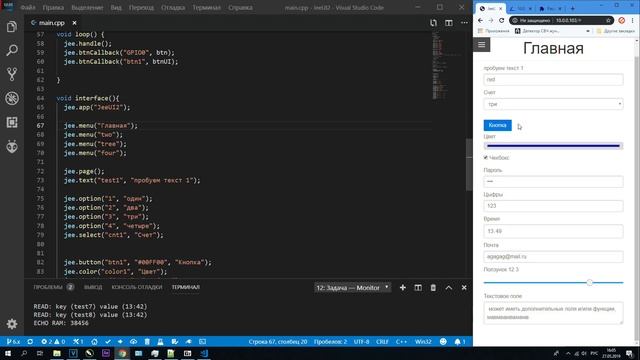Open the Debug view in the activity bar
The height and width of the screenshot is (360, 640).
pos(12,98)
